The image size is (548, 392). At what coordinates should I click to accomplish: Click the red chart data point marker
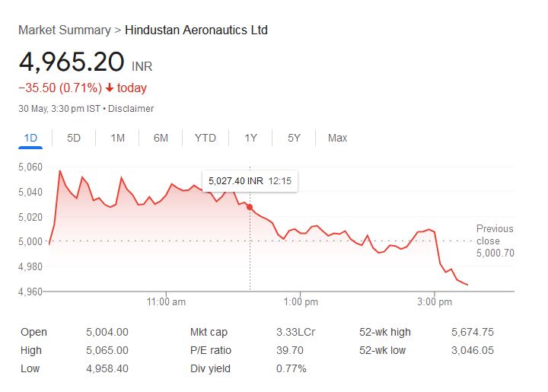point(250,206)
